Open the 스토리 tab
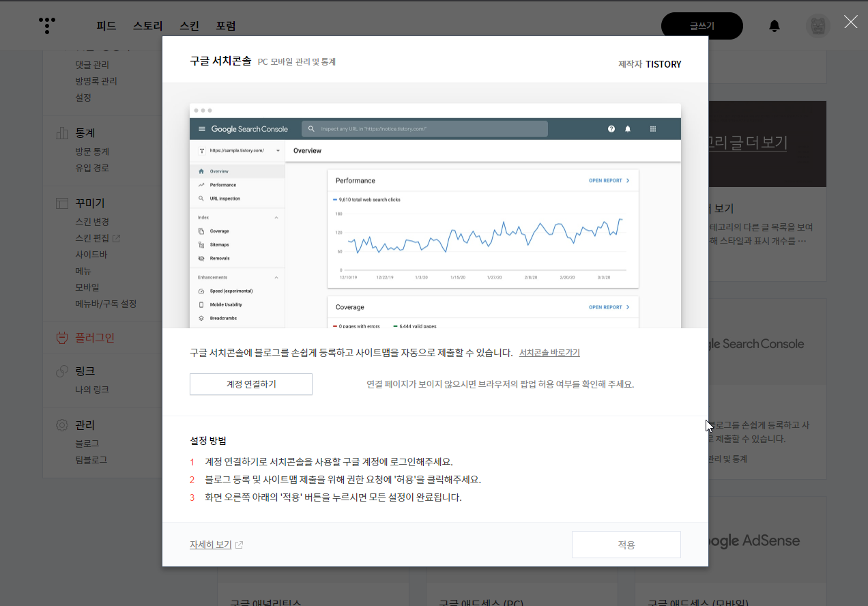This screenshot has width=868, height=606. tap(148, 26)
